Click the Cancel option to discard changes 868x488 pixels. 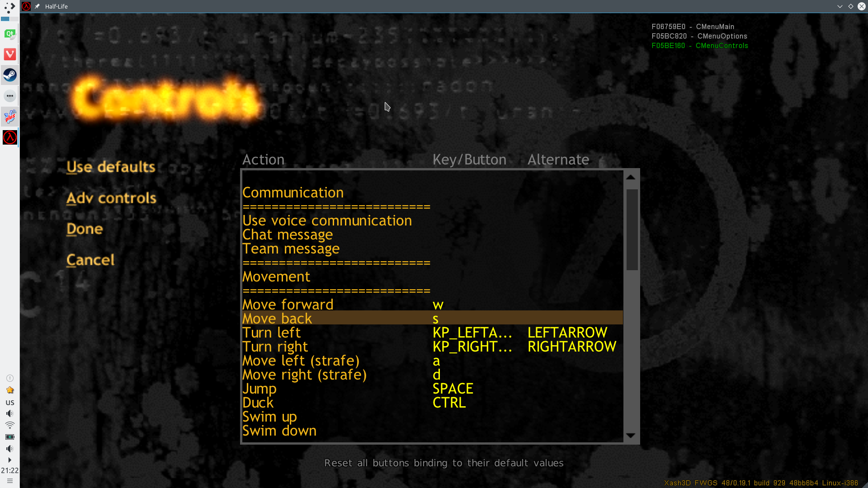(90, 259)
